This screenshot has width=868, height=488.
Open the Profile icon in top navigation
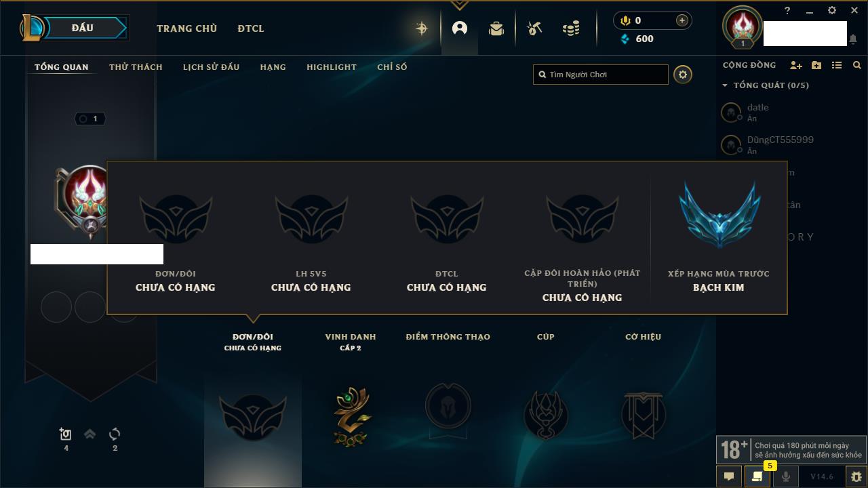pos(460,28)
